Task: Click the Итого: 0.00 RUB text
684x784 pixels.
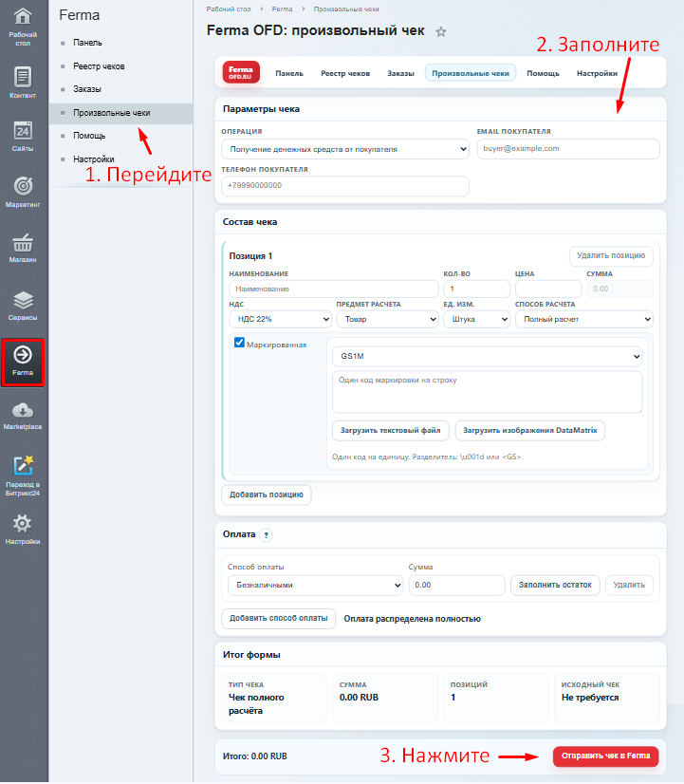Action: point(255,756)
